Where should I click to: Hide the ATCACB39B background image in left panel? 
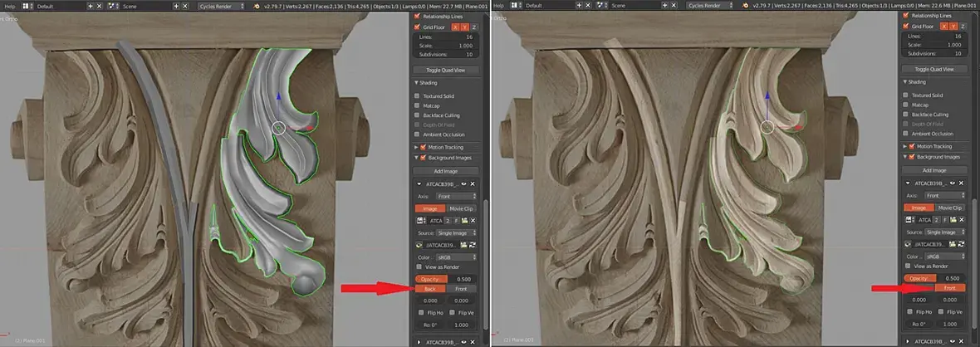point(464,184)
